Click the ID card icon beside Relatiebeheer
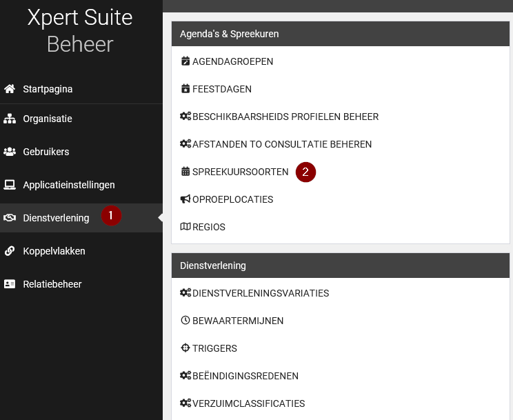 (10, 284)
